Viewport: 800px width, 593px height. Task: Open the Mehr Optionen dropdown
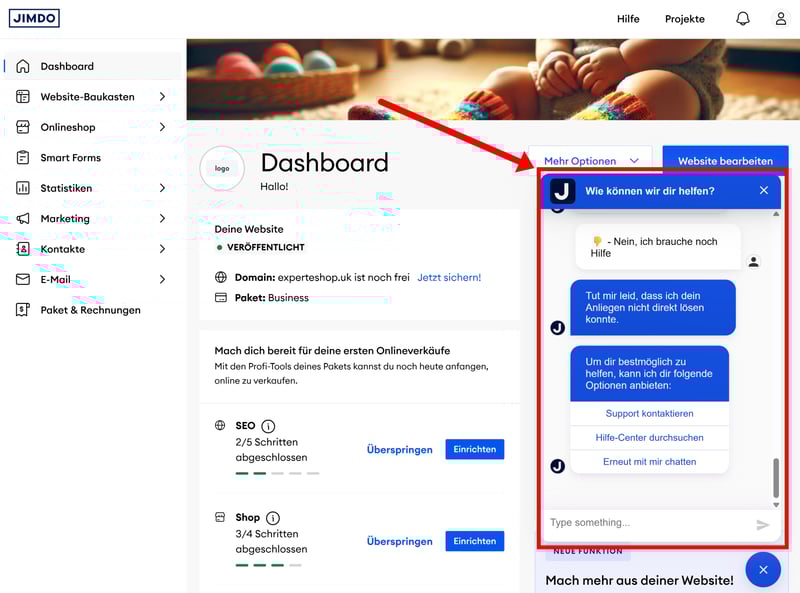pyautogui.click(x=591, y=161)
